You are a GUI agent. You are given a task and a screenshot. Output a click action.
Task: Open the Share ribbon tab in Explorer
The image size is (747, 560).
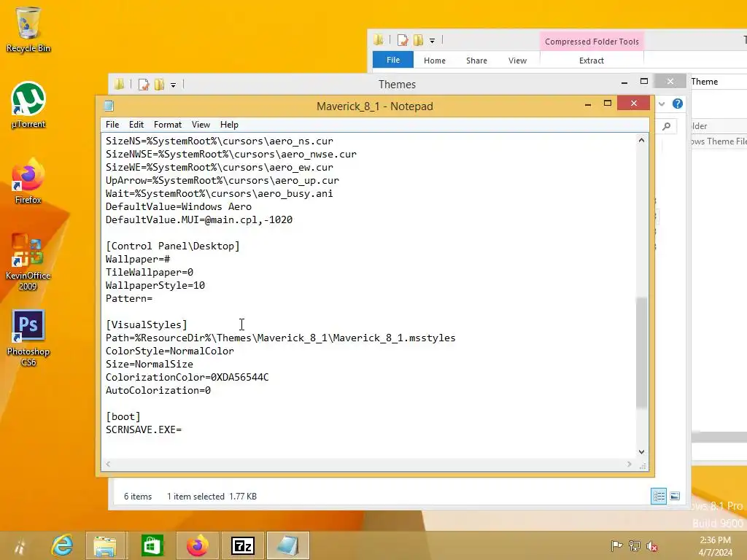tap(476, 61)
